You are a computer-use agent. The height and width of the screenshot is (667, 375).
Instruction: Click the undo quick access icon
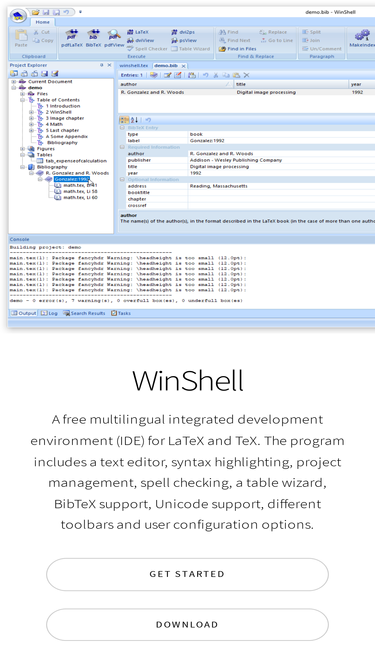point(66,12)
